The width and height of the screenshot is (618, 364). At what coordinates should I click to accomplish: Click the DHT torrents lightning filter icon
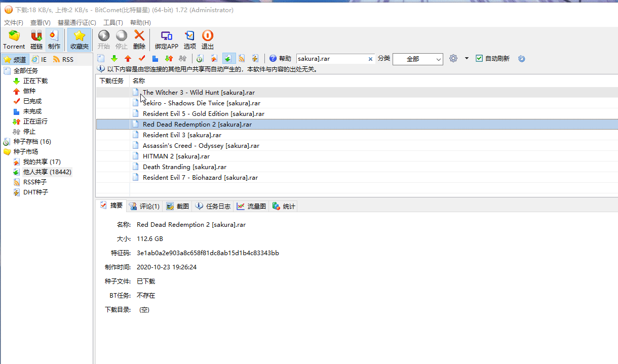tap(256, 59)
